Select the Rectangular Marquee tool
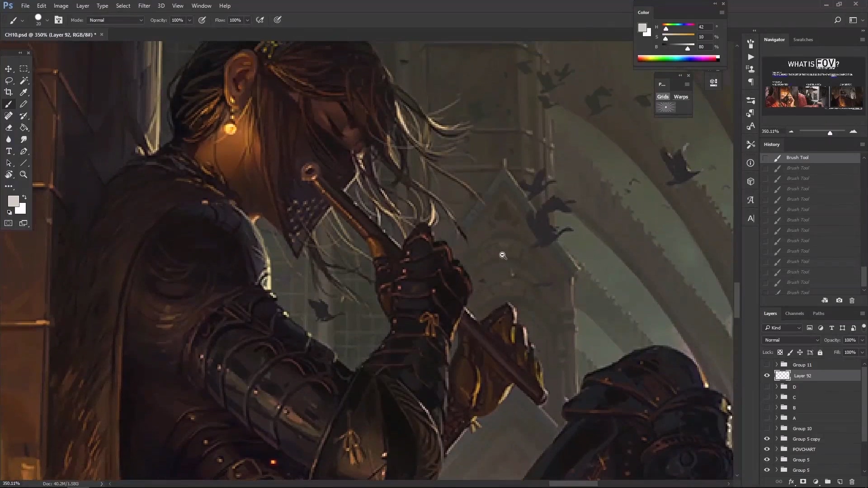Viewport: 868px width, 488px height. (24, 69)
